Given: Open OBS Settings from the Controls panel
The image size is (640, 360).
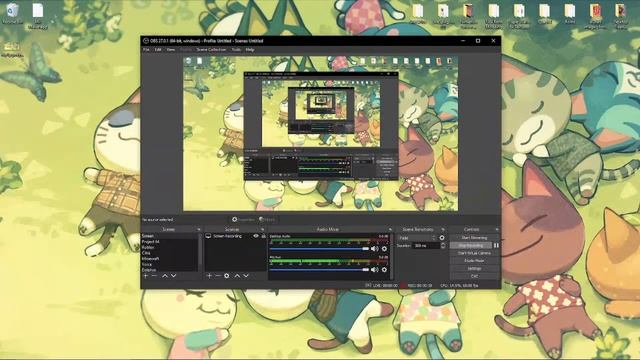Looking at the screenshot, I should 474,269.
